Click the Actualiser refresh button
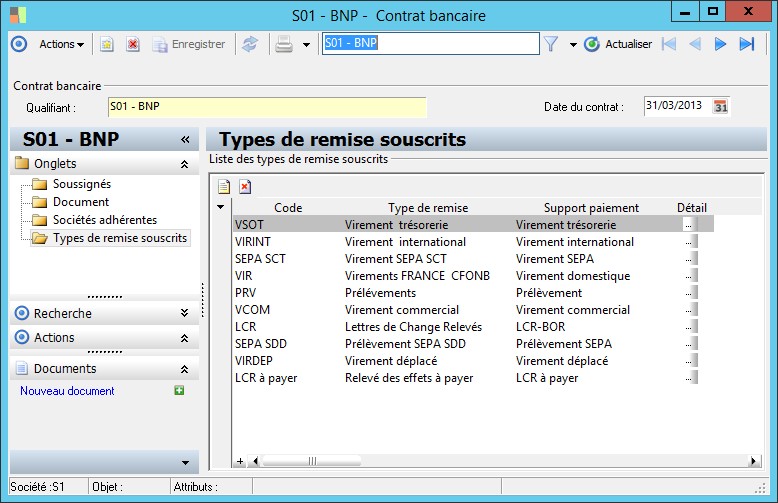 618,44
